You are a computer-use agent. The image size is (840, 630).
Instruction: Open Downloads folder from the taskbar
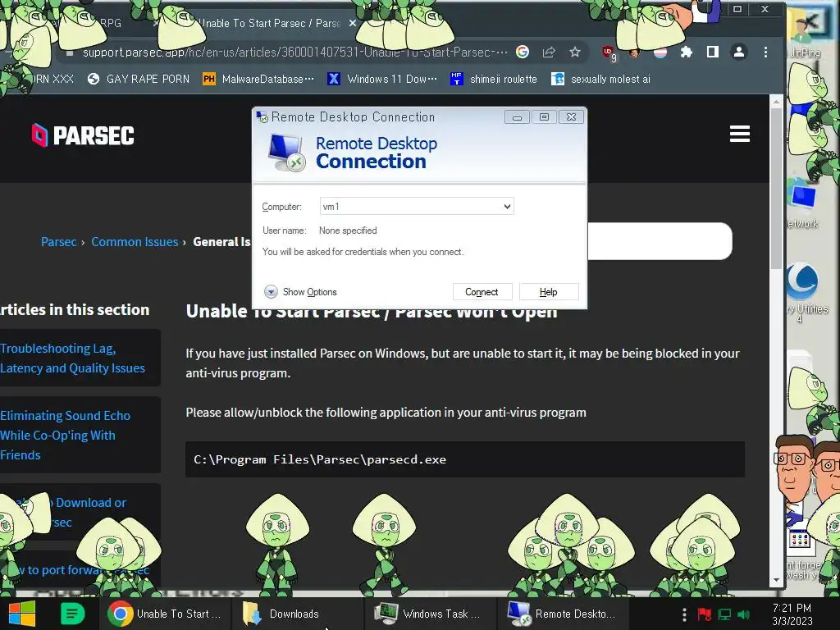coord(298,614)
